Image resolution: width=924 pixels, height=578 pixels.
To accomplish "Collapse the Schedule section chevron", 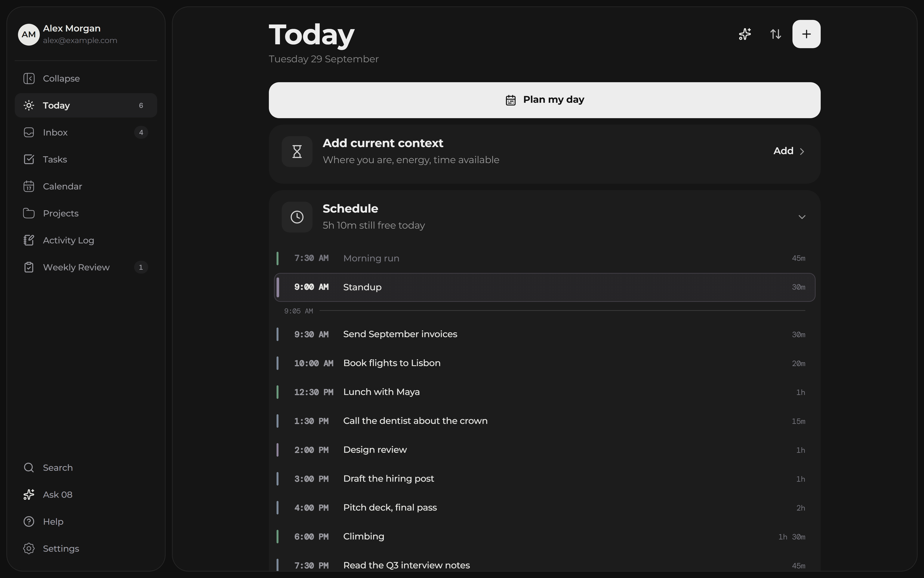I will (802, 217).
